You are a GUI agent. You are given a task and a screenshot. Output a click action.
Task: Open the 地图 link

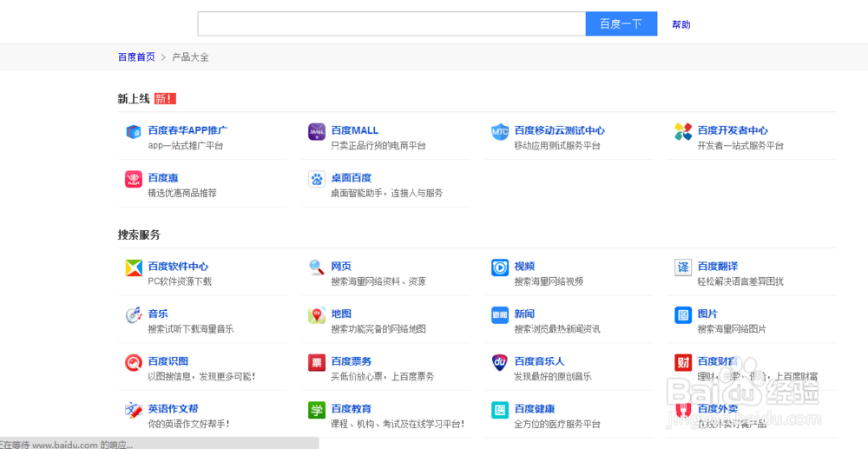341,314
